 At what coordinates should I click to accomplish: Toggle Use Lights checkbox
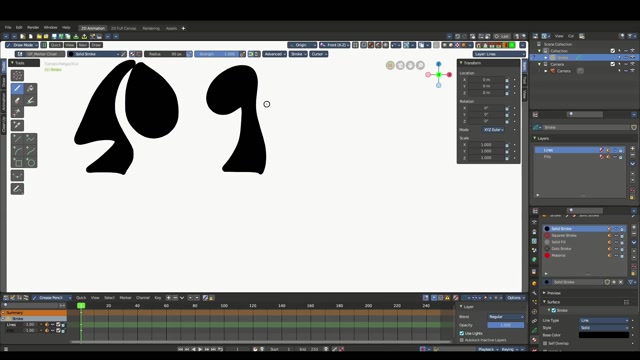462,333
